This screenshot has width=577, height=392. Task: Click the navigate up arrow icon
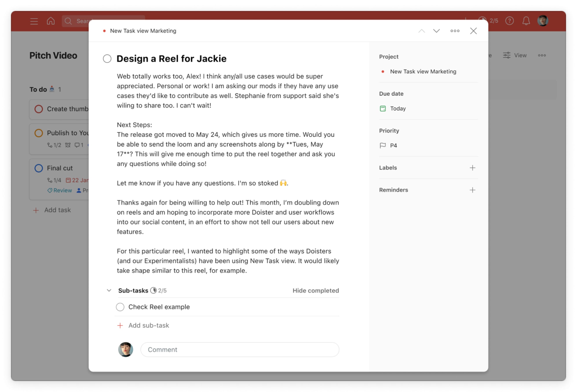point(421,31)
